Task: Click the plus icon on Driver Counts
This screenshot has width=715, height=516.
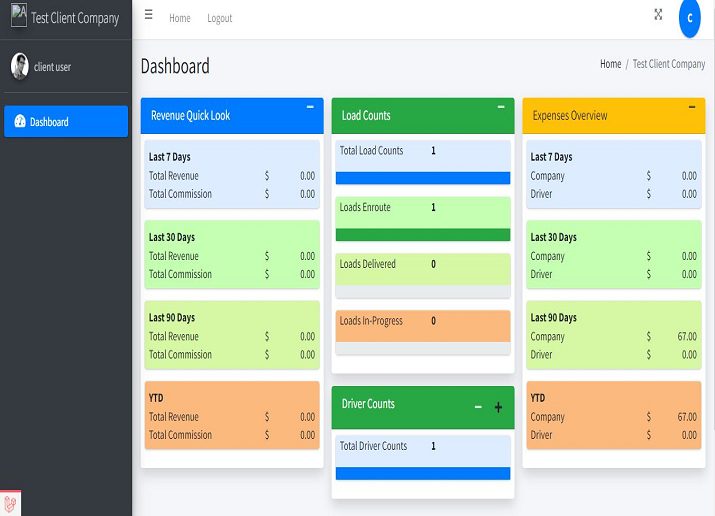Action: (499, 407)
